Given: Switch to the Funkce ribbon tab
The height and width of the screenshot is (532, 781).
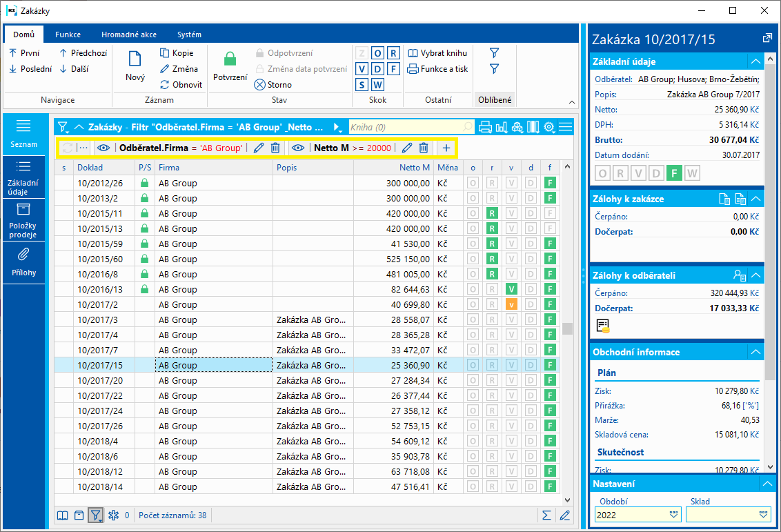Looking at the screenshot, I should click(68, 35).
